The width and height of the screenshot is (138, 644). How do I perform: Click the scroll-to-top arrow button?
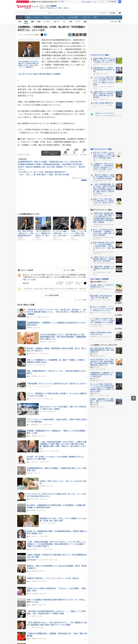(133, 398)
